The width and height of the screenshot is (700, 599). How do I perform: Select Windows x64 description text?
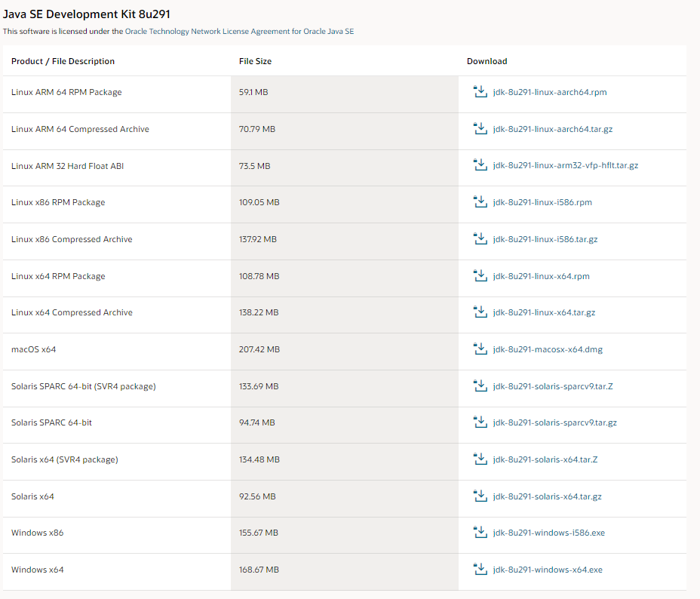38,570
